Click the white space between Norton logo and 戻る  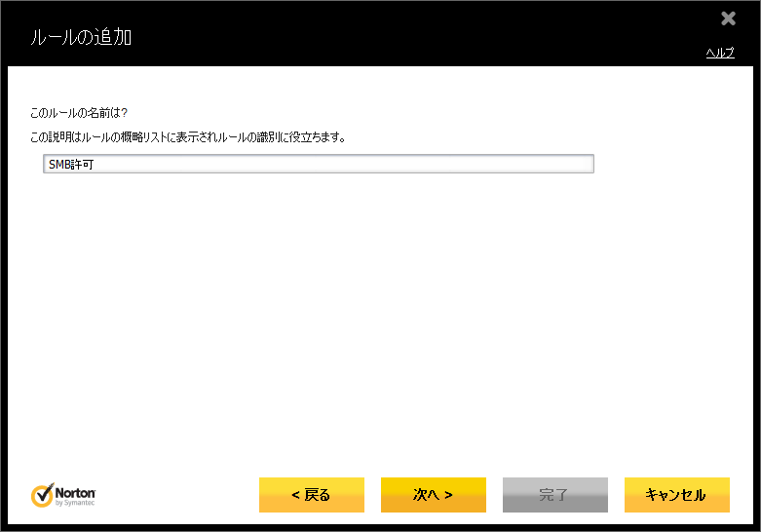tap(175, 495)
